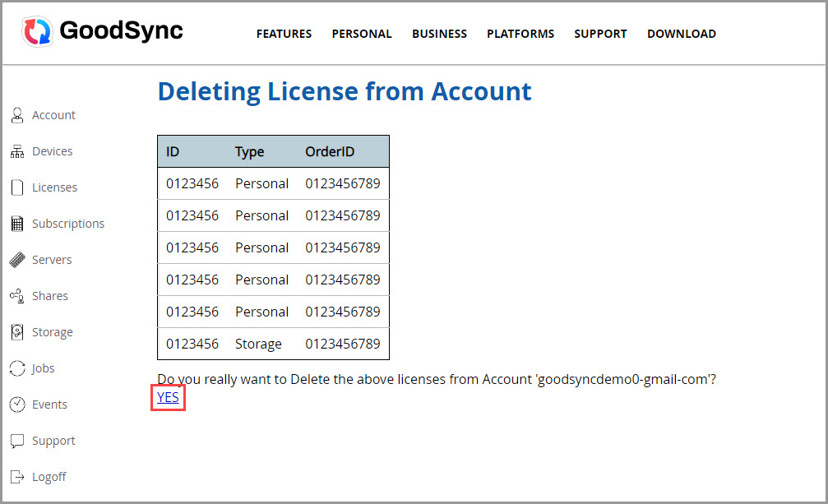828x504 pixels.
Task: Select the PLATFORMS menu entry
Action: pos(520,34)
